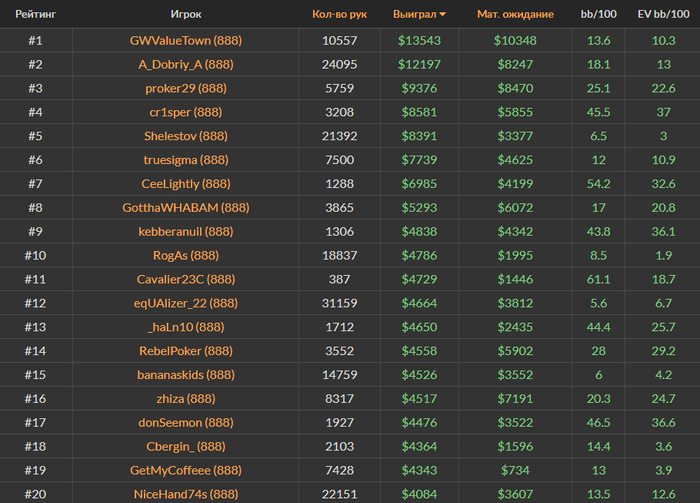The height and width of the screenshot is (503, 700).
Task: Click the sort arrow next to Выиграл
Action: click(442, 14)
